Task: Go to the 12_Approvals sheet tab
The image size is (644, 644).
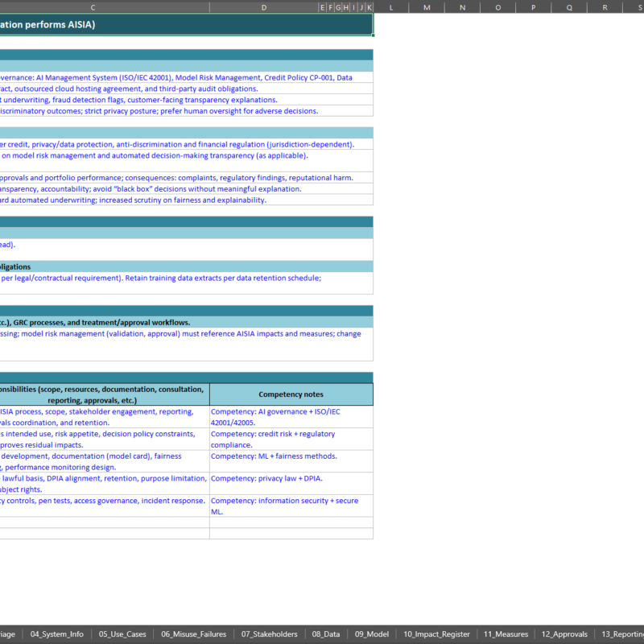Action: [x=564, y=634]
